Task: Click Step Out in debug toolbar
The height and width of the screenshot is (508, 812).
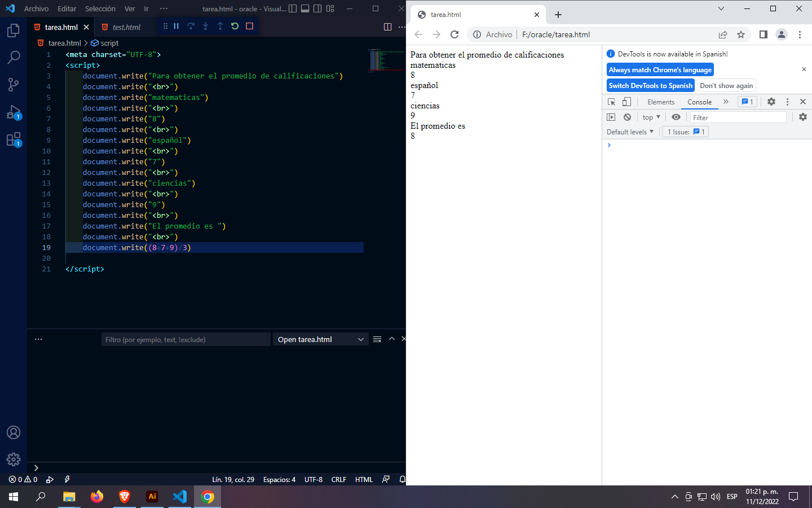Action: [220, 26]
